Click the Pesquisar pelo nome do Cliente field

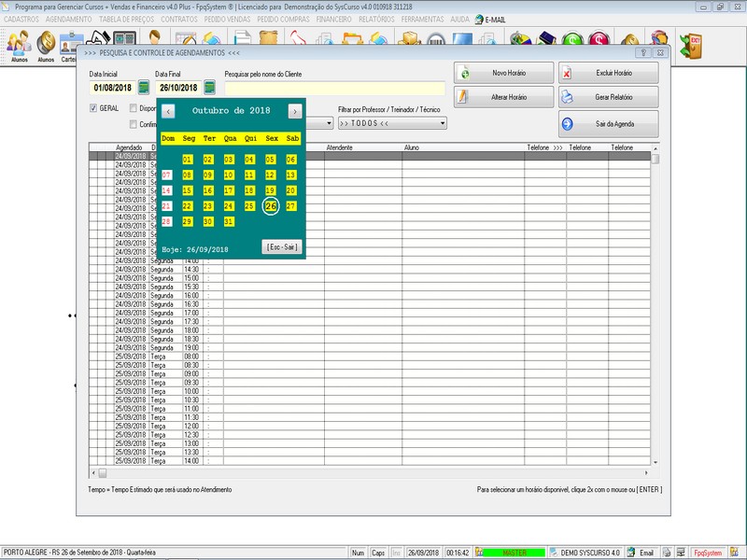pos(335,88)
